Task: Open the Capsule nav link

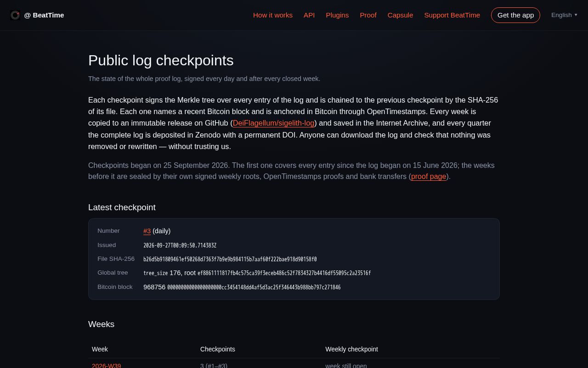Action: click(x=400, y=15)
